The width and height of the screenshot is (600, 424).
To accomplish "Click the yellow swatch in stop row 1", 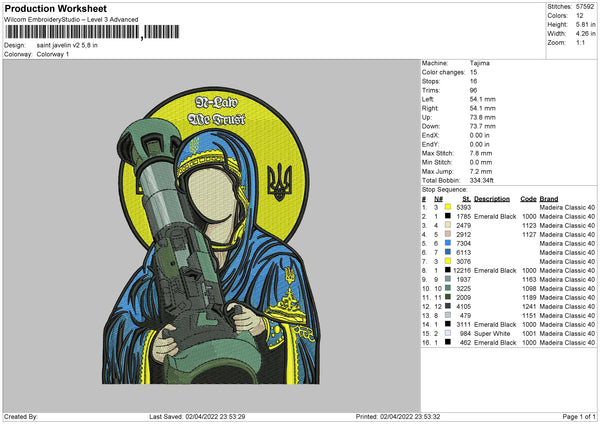I will 448,207.
